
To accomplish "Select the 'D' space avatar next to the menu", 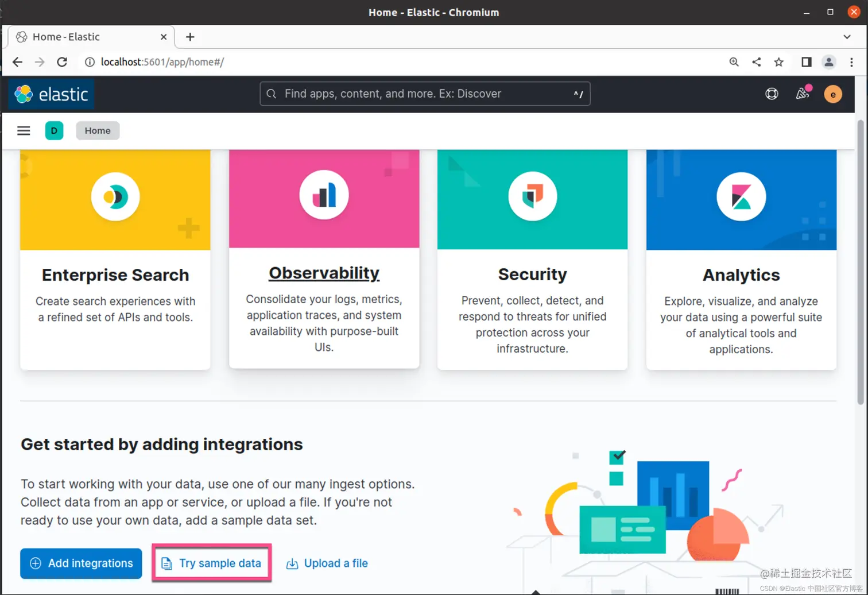I will coord(54,130).
